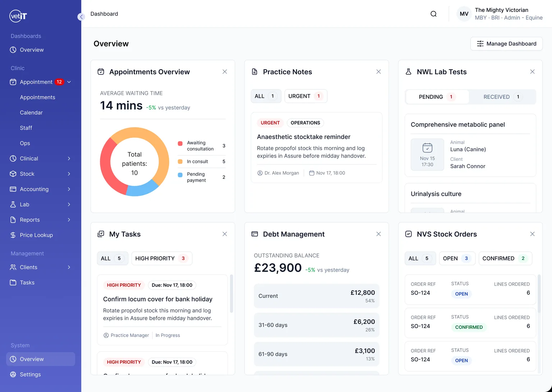
Task: Click the My Tasks scrollbar
Action: click(231, 294)
